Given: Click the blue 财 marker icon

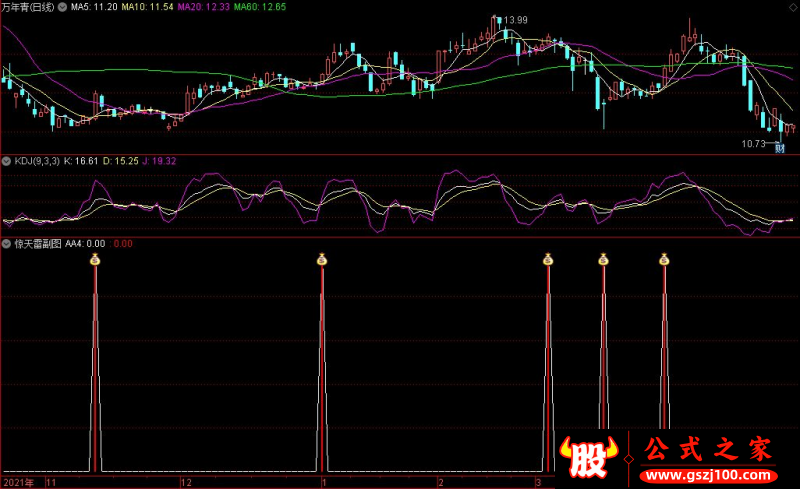Looking at the screenshot, I should pyautogui.click(x=780, y=149).
